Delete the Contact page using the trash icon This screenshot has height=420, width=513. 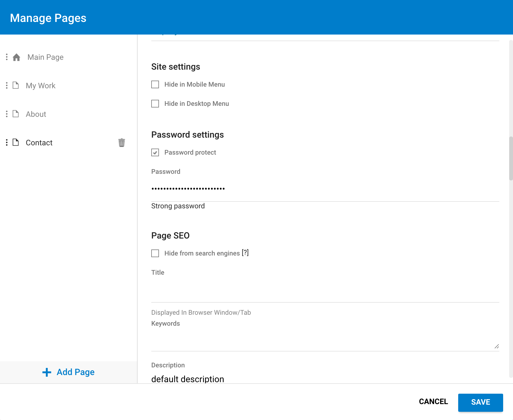[122, 143]
